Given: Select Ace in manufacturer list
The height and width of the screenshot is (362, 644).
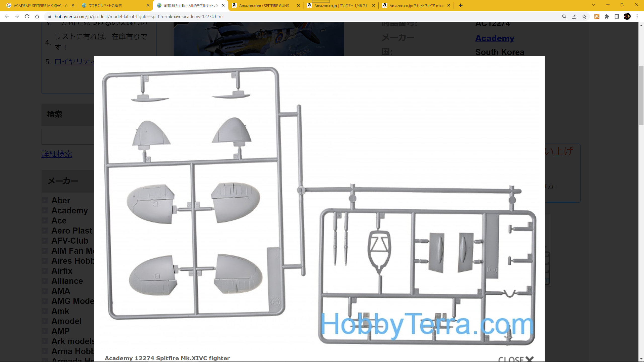Looking at the screenshot, I should (59, 221).
